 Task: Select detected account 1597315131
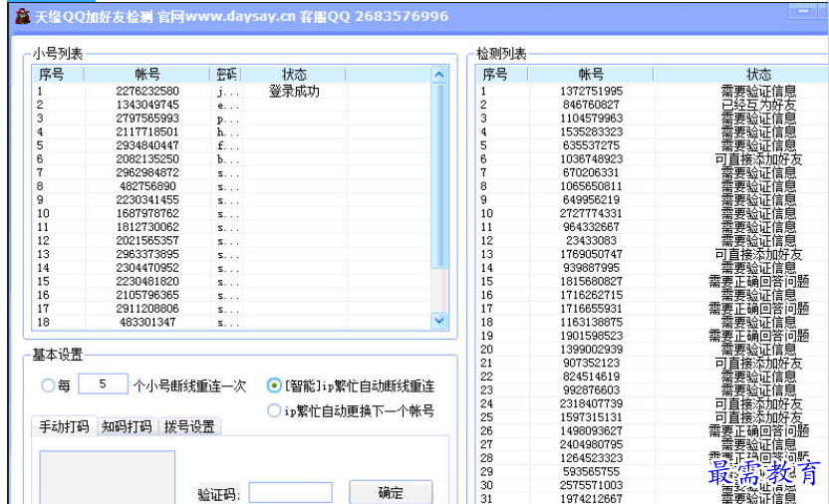tap(591, 417)
